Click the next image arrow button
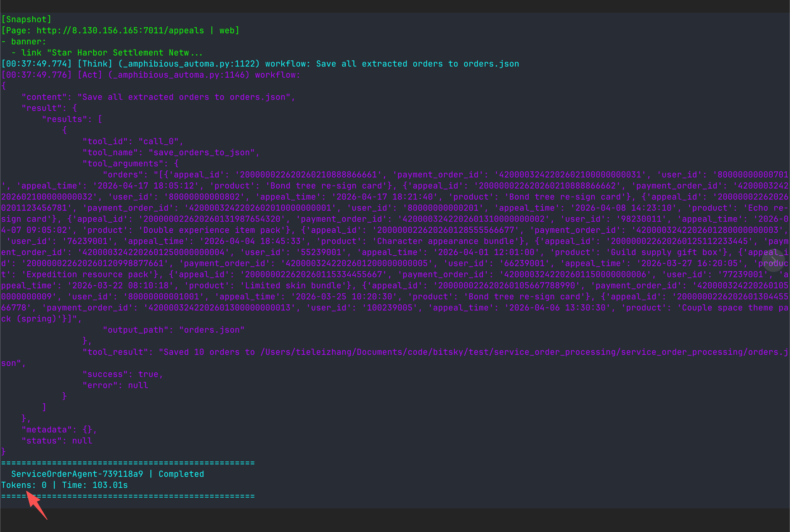790x532 pixels. click(x=773, y=260)
